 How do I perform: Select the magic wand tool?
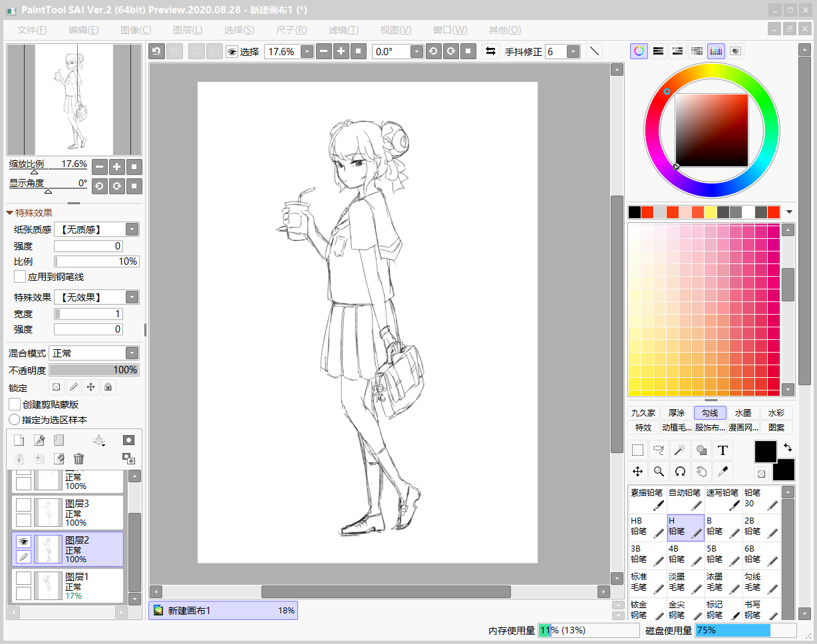point(680,450)
